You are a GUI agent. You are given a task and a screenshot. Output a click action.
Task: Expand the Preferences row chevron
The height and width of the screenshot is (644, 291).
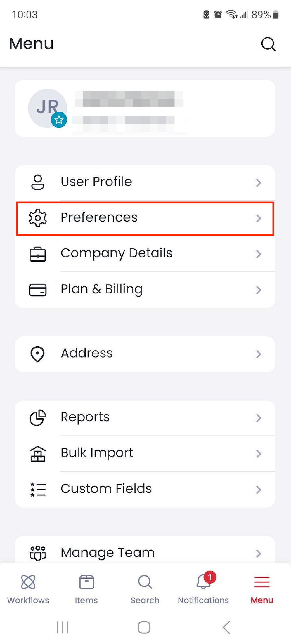(258, 218)
